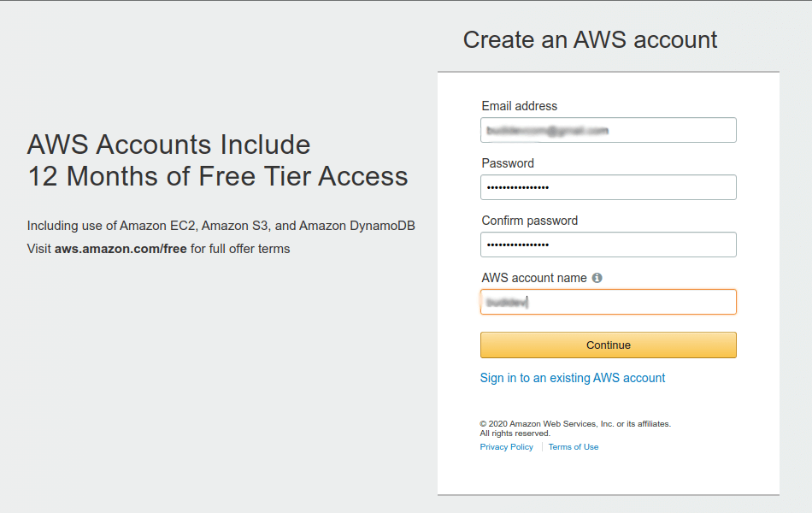812x513 pixels.
Task: Open the Terms of Use link
Action: [574, 447]
